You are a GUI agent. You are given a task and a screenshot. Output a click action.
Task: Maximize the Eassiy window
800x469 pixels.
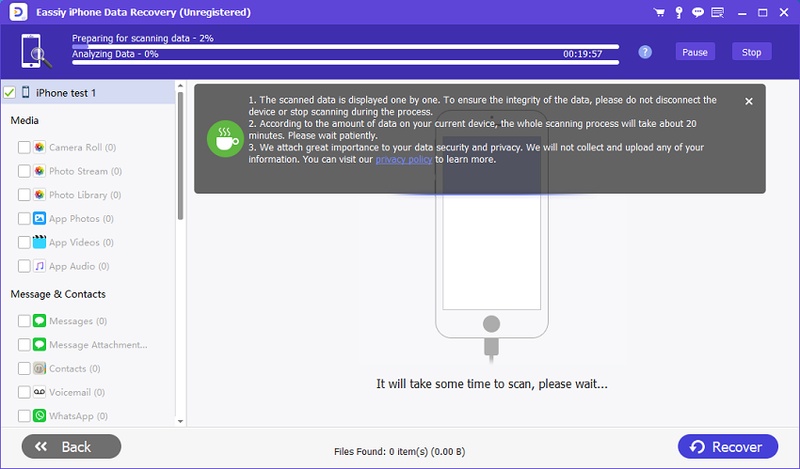[x=763, y=13]
